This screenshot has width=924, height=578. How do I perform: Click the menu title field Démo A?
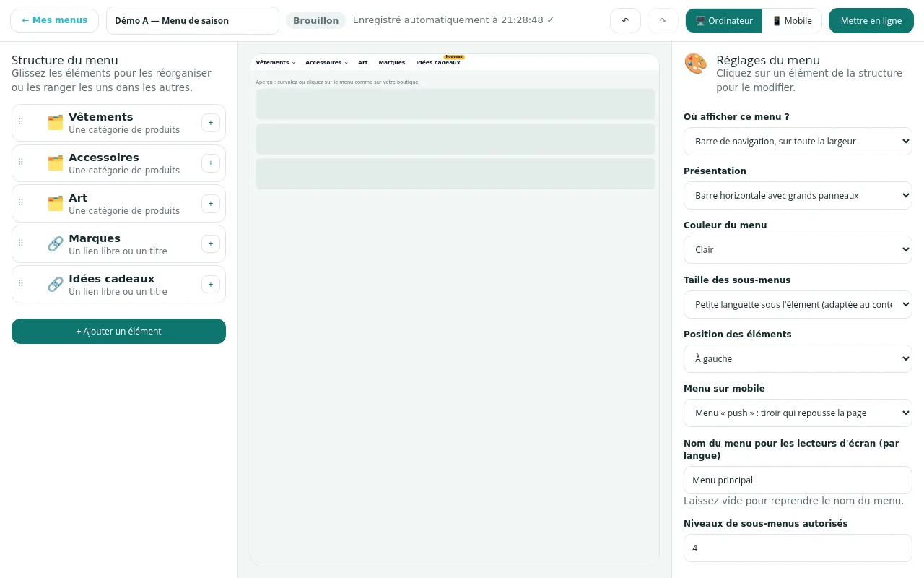point(193,20)
